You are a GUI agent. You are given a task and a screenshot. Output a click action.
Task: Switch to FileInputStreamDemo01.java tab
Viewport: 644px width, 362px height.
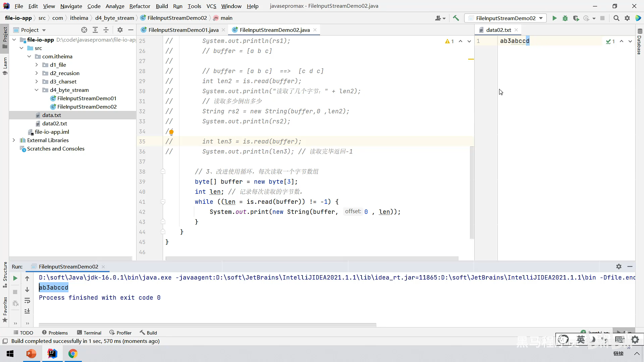183,30
